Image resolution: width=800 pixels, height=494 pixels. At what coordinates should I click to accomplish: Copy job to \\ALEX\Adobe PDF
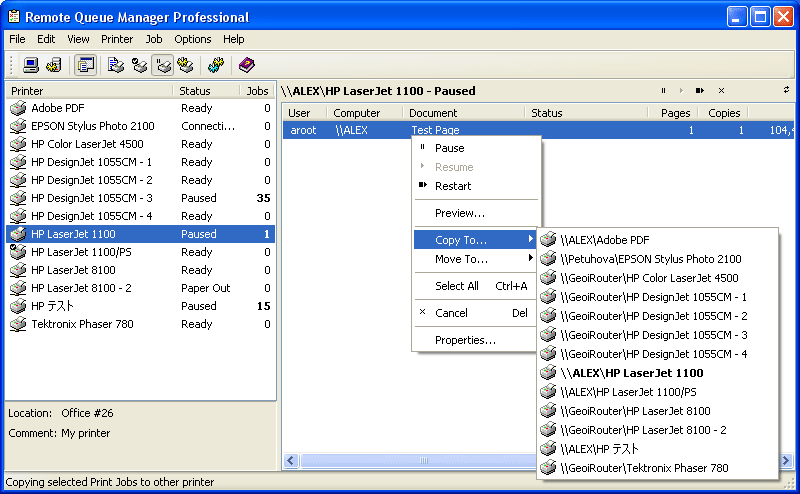click(x=658, y=240)
